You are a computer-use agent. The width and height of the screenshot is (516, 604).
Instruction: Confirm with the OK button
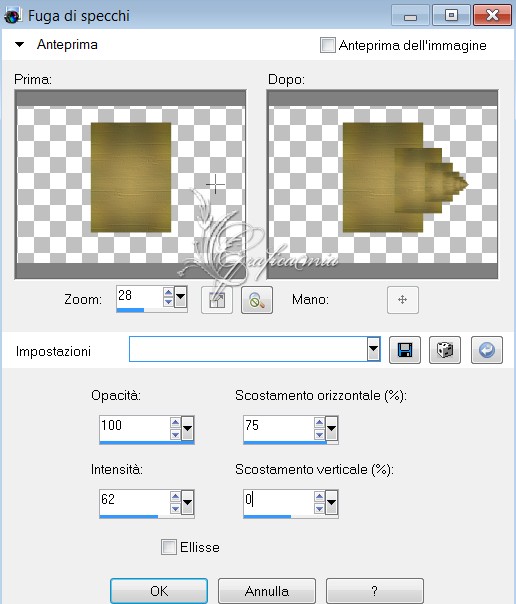click(x=159, y=591)
